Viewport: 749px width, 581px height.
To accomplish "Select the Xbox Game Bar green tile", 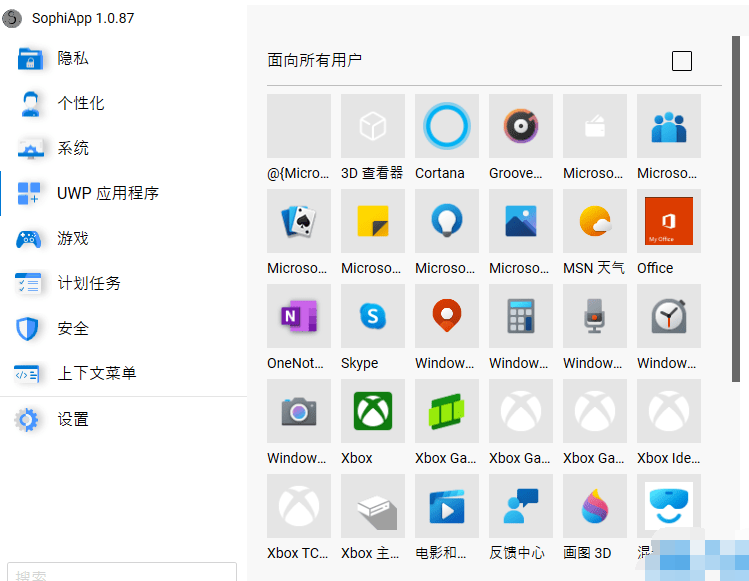I will [x=447, y=411].
